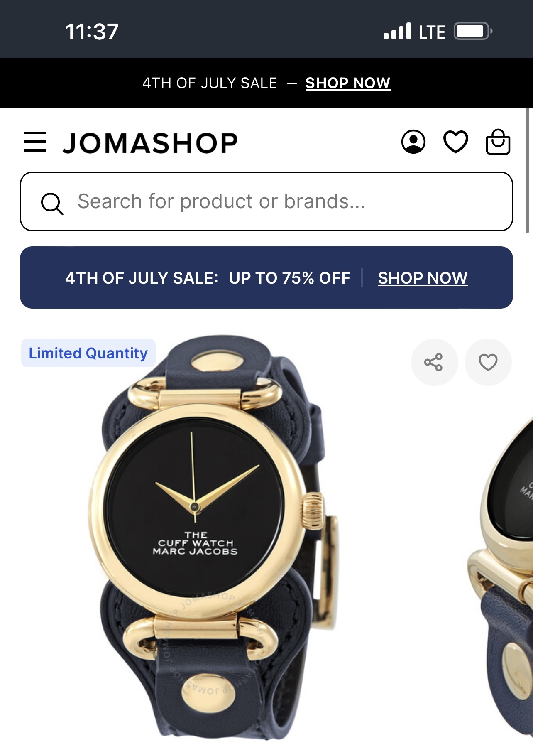Open the shopping bag cart
Screen dimensions: 533x756
[498, 142]
